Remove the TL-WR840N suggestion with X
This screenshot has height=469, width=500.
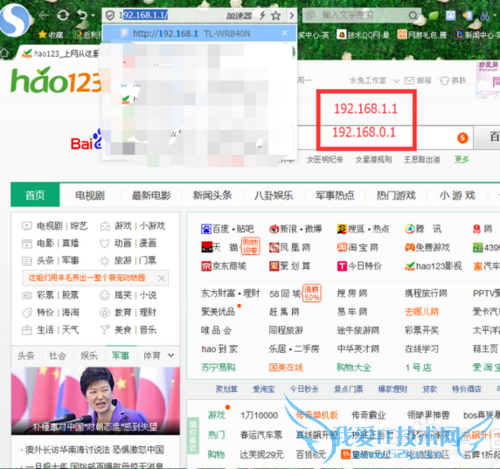(284, 33)
